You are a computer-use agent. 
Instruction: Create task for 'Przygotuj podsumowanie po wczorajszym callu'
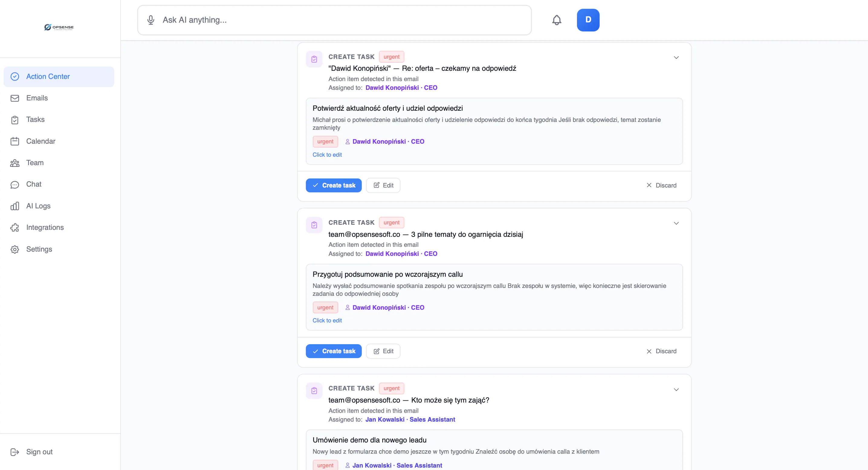click(x=334, y=351)
